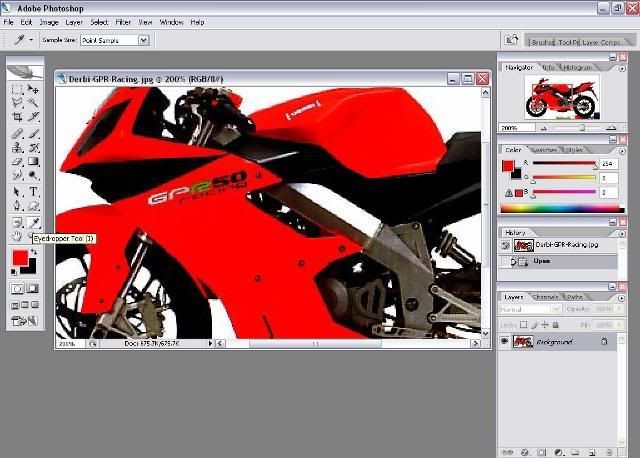Open the Brushes tab in palette well
Screen dimensions: 640x458
point(542,42)
